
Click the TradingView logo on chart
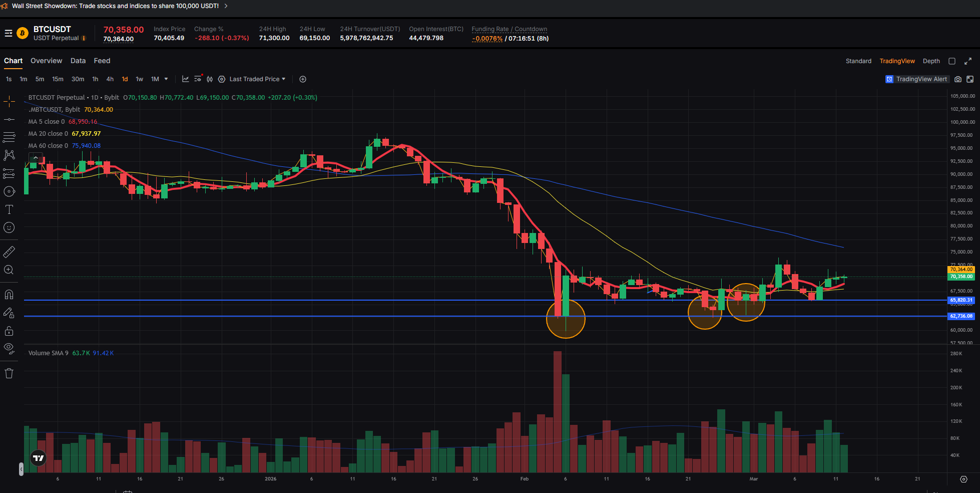click(x=39, y=458)
